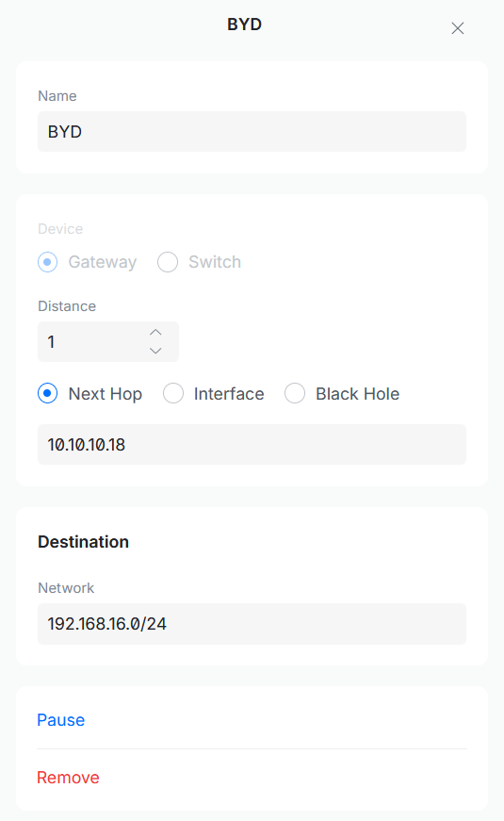Image resolution: width=504 pixels, height=821 pixels.
Task: Pause this static route
Action: [60, 720]
